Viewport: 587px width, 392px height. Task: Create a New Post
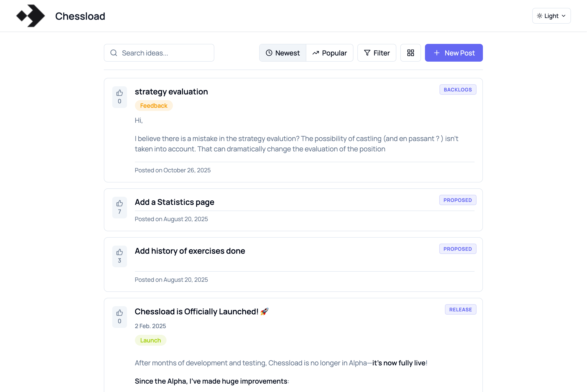click(x=454, y=53)
